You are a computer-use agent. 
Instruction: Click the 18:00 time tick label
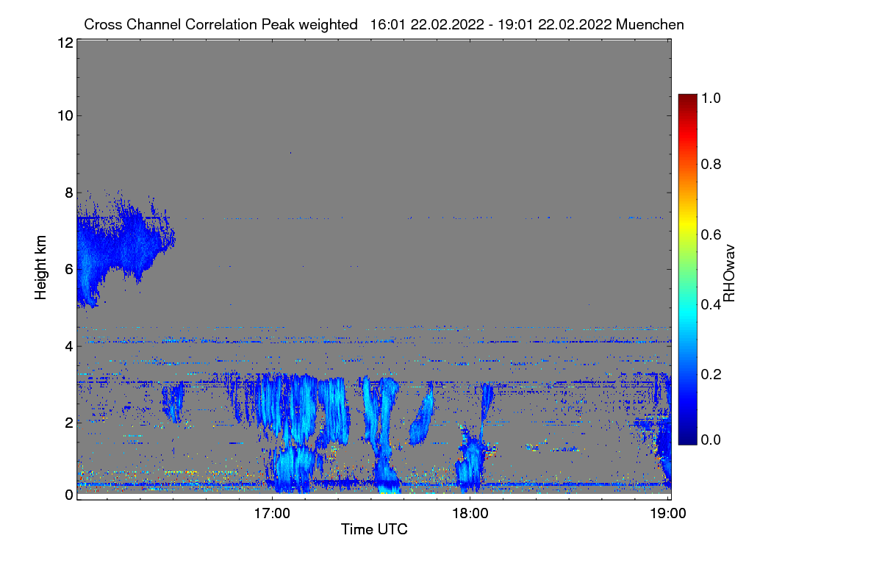[470, 514]
